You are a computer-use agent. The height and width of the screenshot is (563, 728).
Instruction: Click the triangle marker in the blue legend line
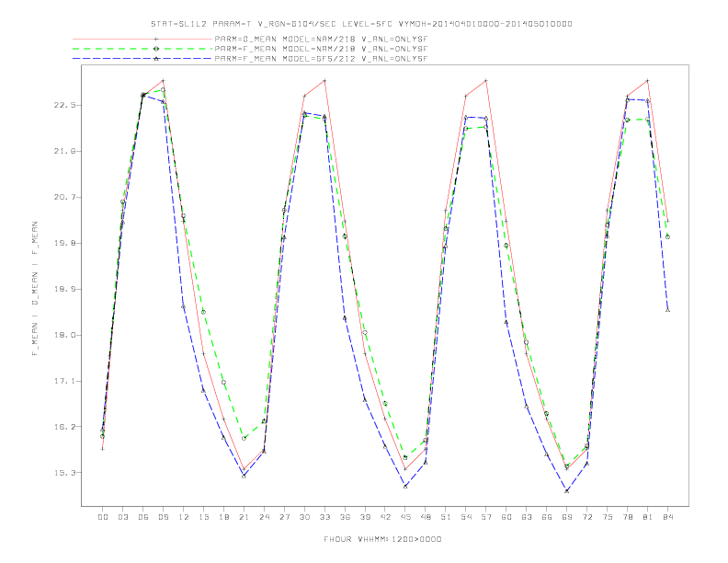[156, 59]
